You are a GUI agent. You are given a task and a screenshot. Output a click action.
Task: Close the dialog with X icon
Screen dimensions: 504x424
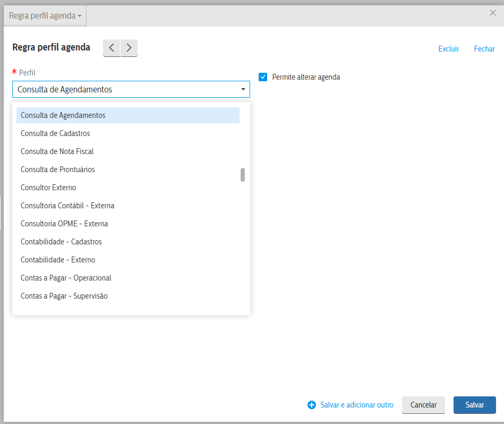click(493, 13)
